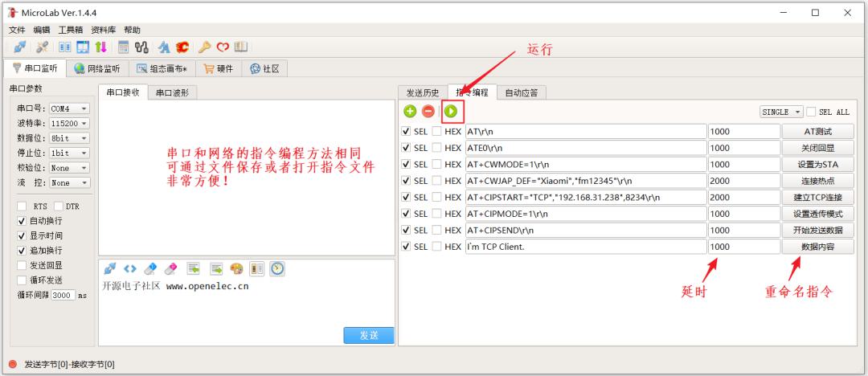The width and height of the screenshot is (868, 376).
Task: Click the blue connect plug toolbar icon
Action: pyautogui.click(x=18, y=47)
